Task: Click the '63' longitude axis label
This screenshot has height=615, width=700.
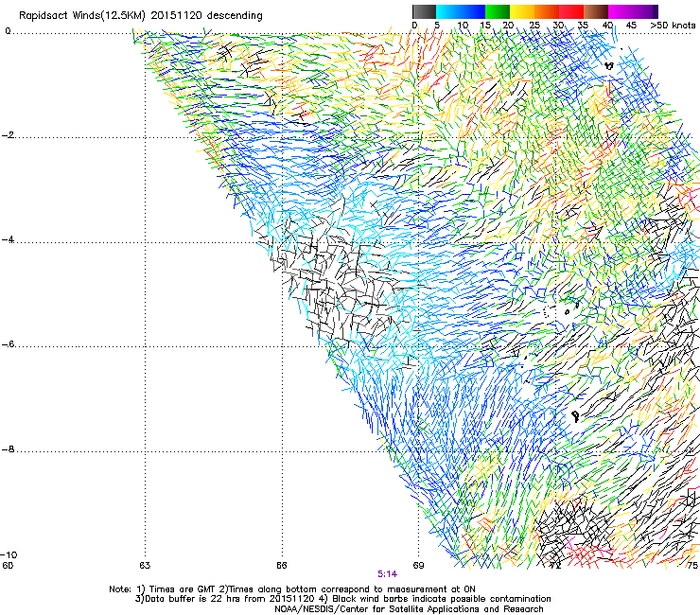Action: tap(145, 565)
